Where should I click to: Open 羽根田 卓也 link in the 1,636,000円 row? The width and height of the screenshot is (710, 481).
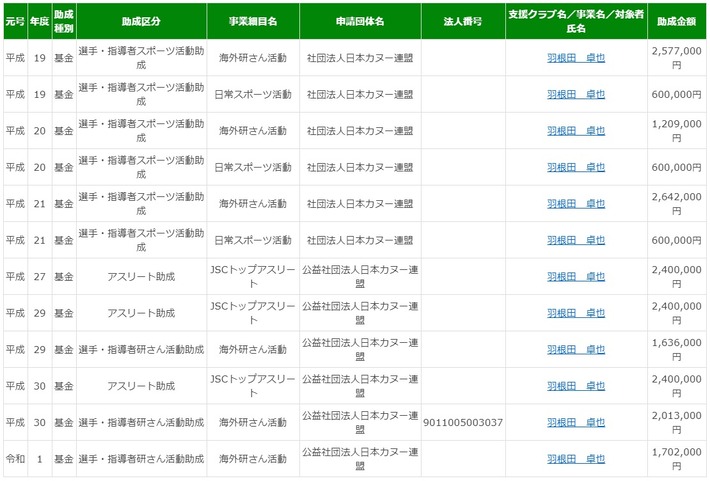[x=576, y=350]
